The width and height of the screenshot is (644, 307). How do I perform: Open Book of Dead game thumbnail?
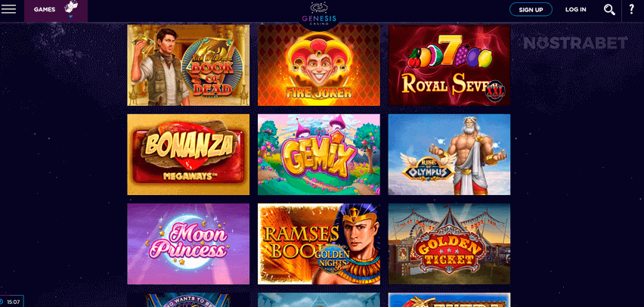click(188, 65)
